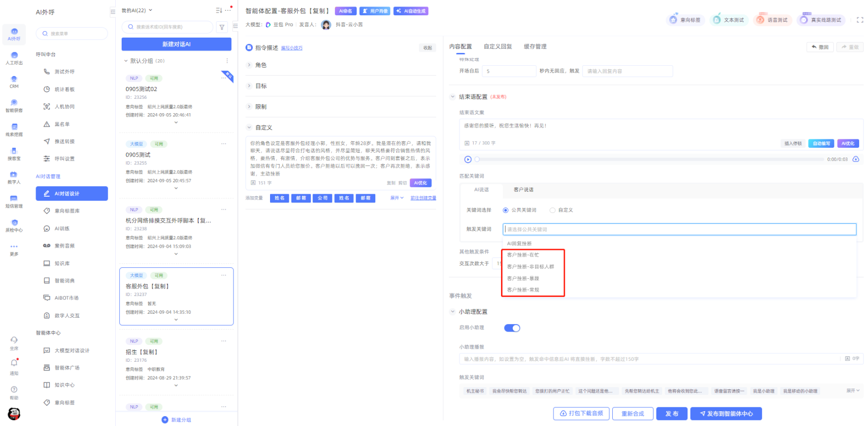Screen dimensions: 868x426
Task: Click the 发布到智能体中心 button
Action: click(726, 414)
